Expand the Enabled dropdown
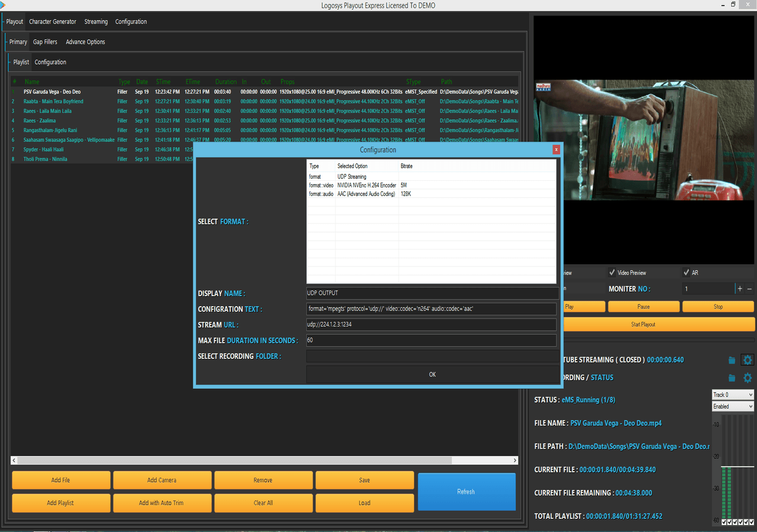Screen dimensions: 757x532 (733, 407)
